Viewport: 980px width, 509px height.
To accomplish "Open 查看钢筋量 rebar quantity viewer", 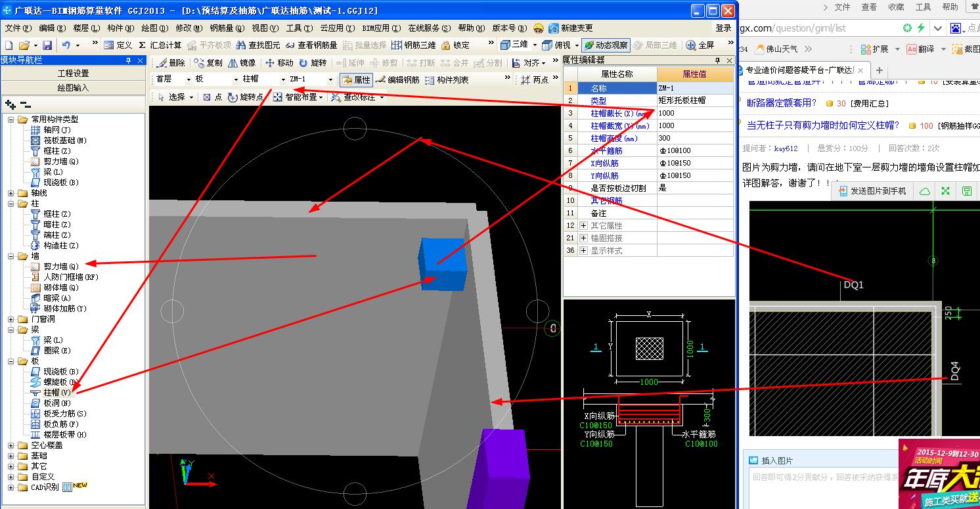I will (311, 45).
